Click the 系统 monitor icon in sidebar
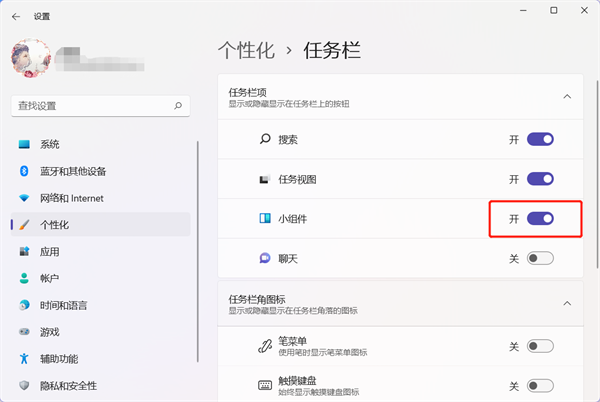The height and width of the screenshot is (402, 600). (x=24, y=144)
